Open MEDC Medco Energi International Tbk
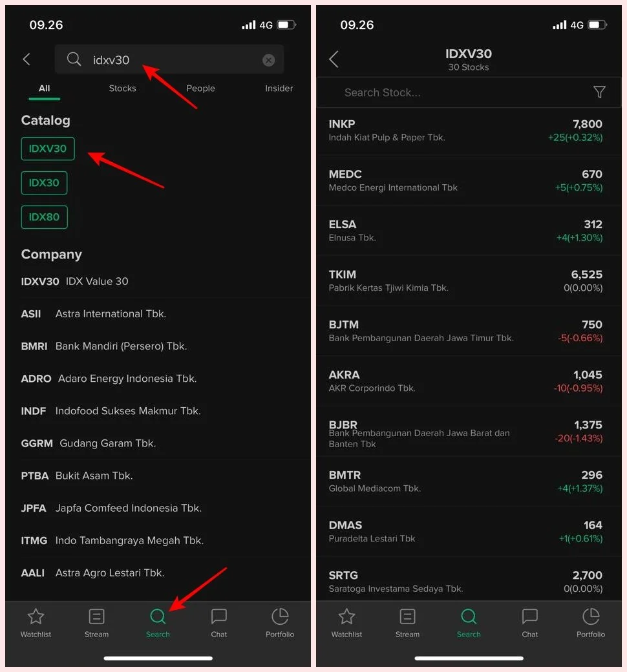 [x=469, y=181]
